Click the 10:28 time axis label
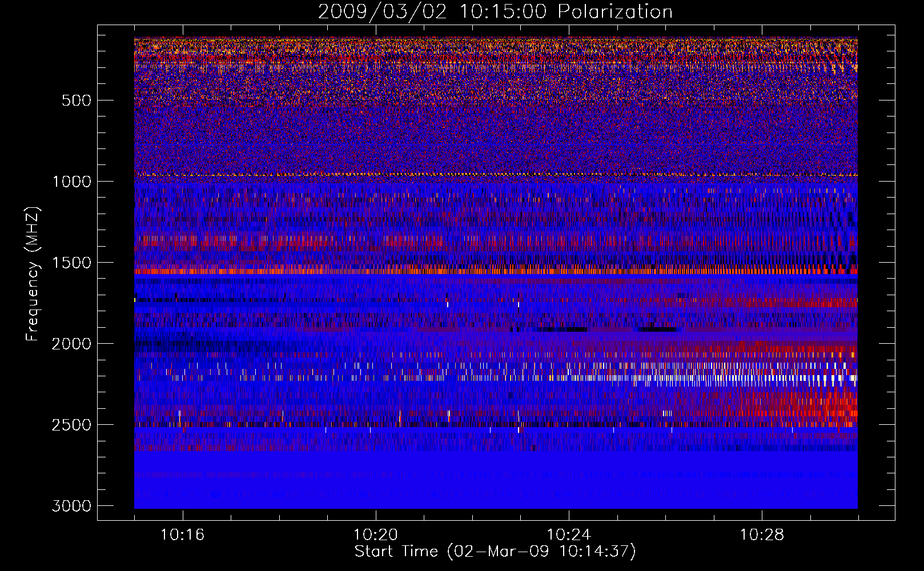924x571 pixels. click(x=762, y=535)
